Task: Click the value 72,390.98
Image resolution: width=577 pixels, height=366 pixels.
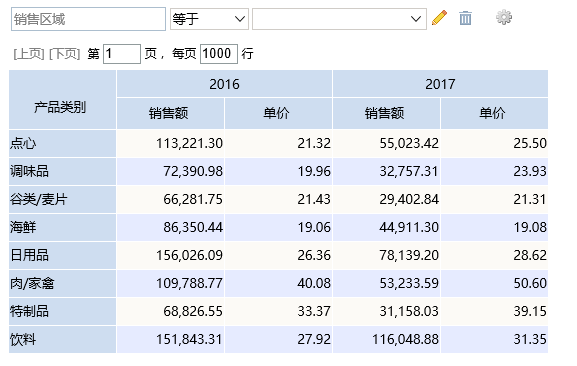Action: (193, 171)
